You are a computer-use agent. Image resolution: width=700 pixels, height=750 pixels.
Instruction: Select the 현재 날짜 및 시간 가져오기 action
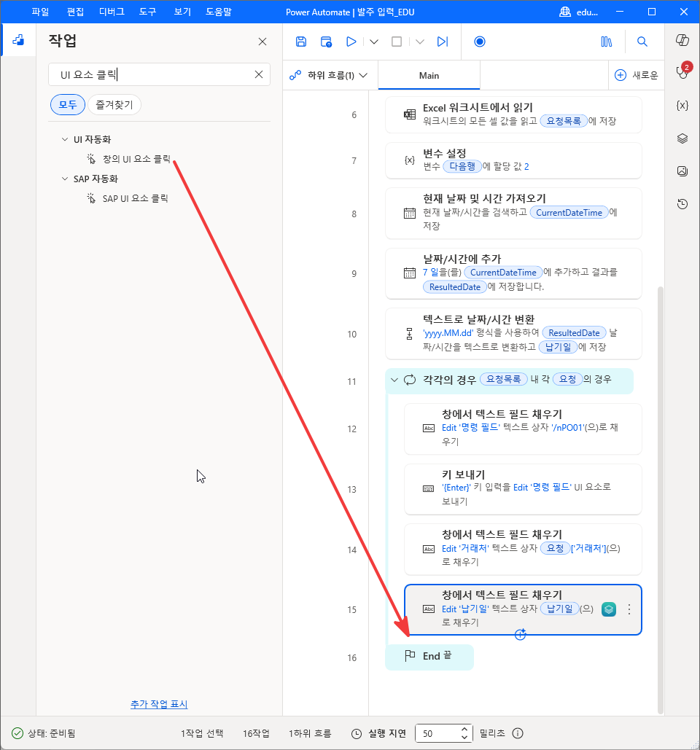click(513, 214)
